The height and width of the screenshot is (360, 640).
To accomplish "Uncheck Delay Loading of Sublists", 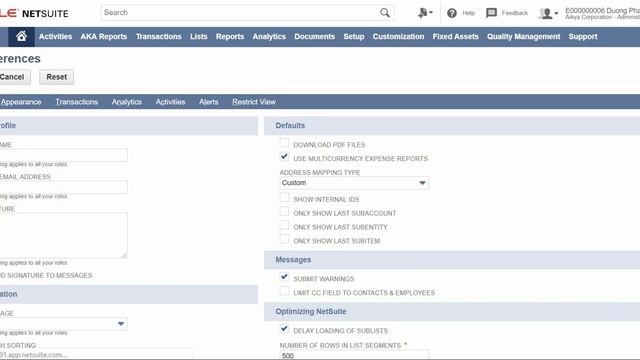I will point(284,329).
